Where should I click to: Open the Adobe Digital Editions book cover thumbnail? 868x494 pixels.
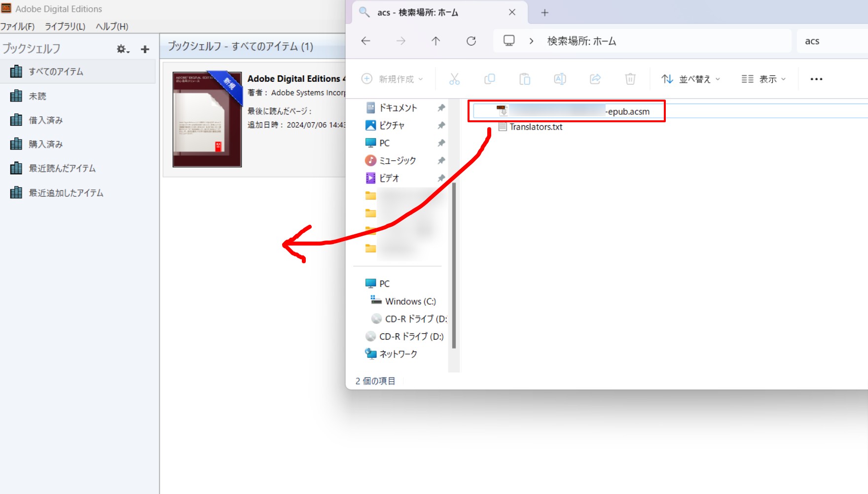point(207,119)
